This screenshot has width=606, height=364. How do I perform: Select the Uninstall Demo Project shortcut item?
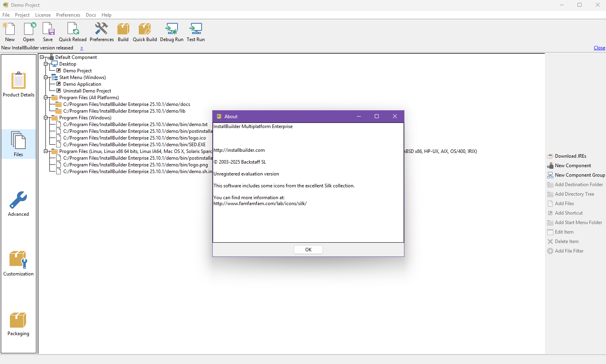pyautogui.click(x=87, y=91)
